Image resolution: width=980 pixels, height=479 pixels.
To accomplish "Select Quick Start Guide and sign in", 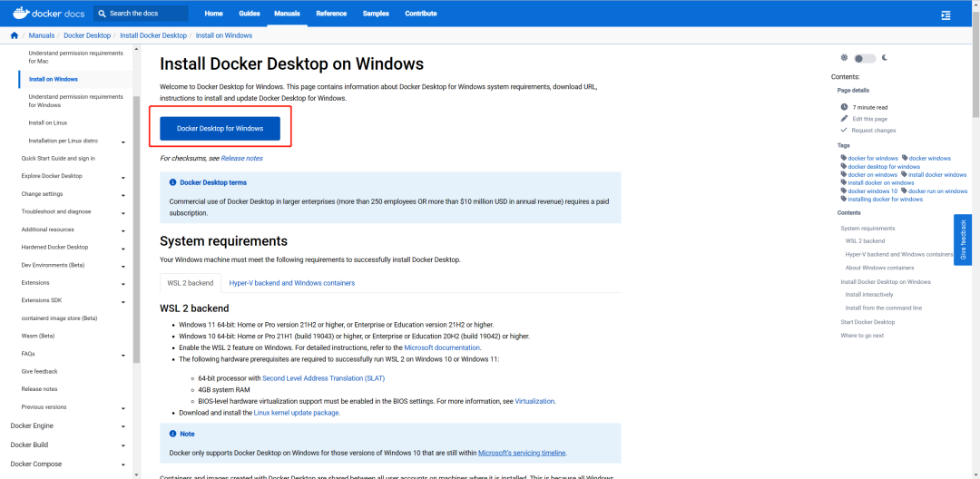I will [x=58, y=159].
